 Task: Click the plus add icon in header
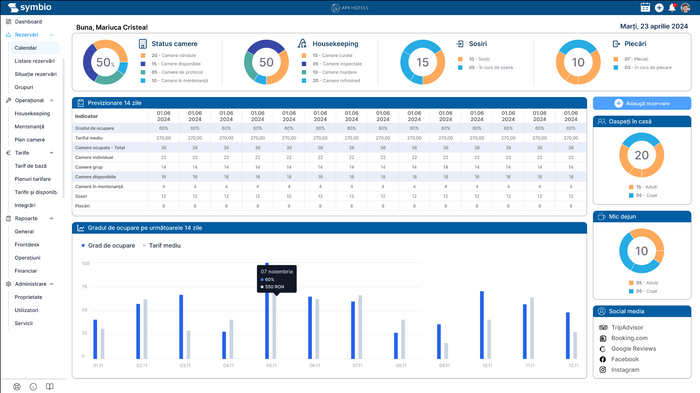click(659, 8)
